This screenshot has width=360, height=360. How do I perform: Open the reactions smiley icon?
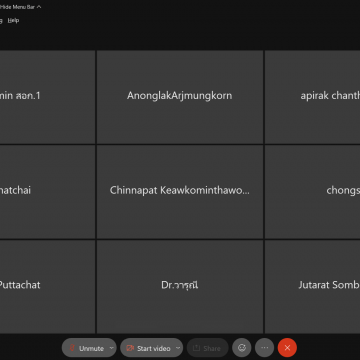(x=242, y=348)
